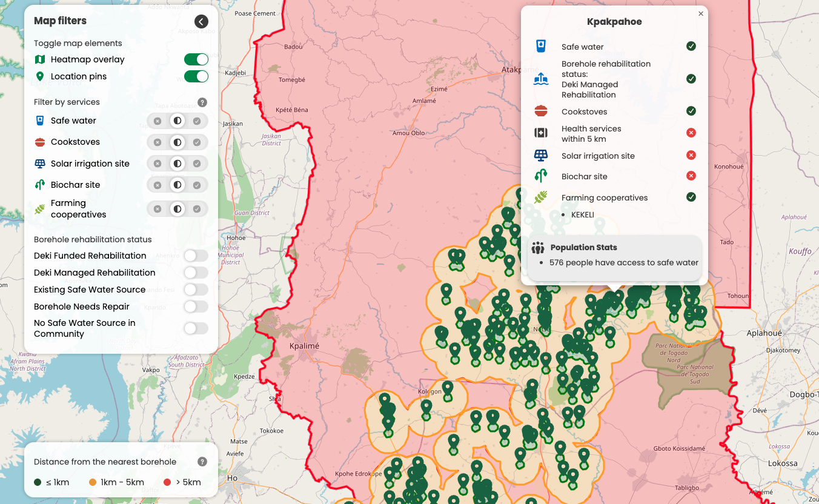Set Farming cooperatives filter to neutral half-circle

pyautogui.click(x=177, y=209)
